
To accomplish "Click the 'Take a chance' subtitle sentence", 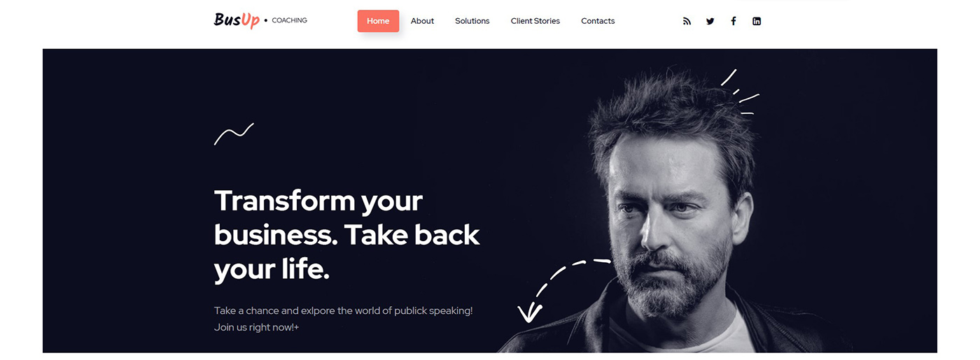I will click(344, 310).
